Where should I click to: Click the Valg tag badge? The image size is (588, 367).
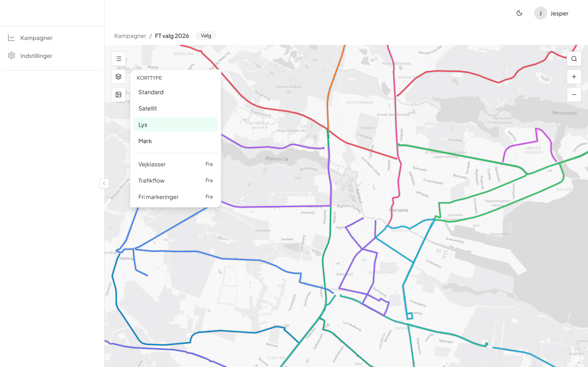pos(206,36)
